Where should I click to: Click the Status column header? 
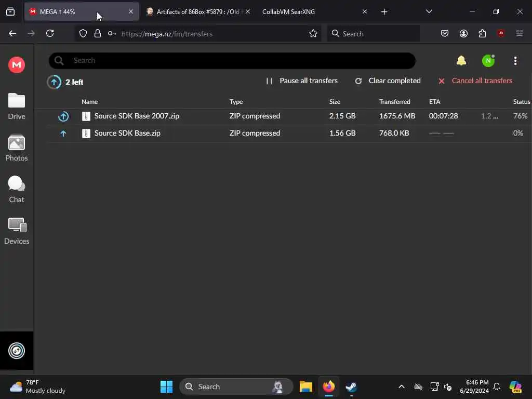[522, 101]
